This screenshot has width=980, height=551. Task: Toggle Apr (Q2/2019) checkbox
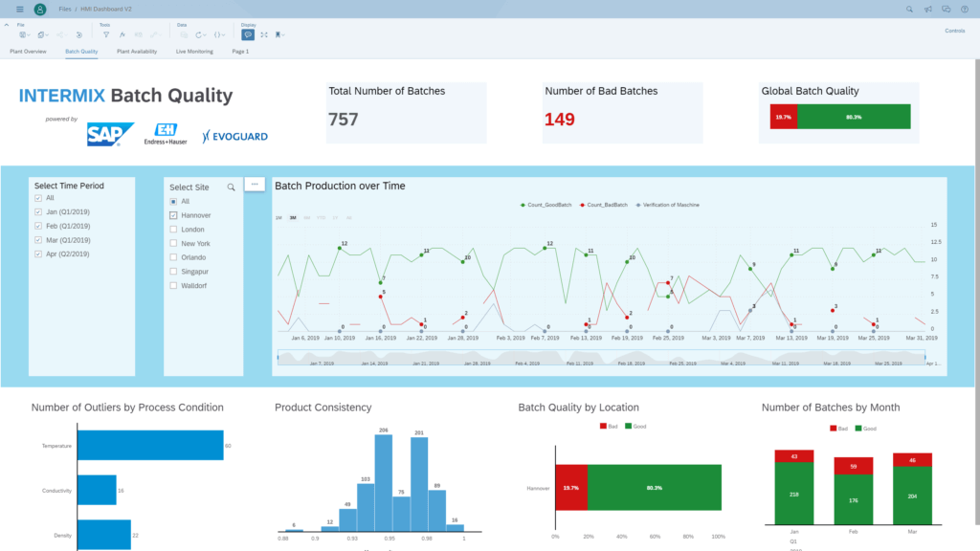38,254
